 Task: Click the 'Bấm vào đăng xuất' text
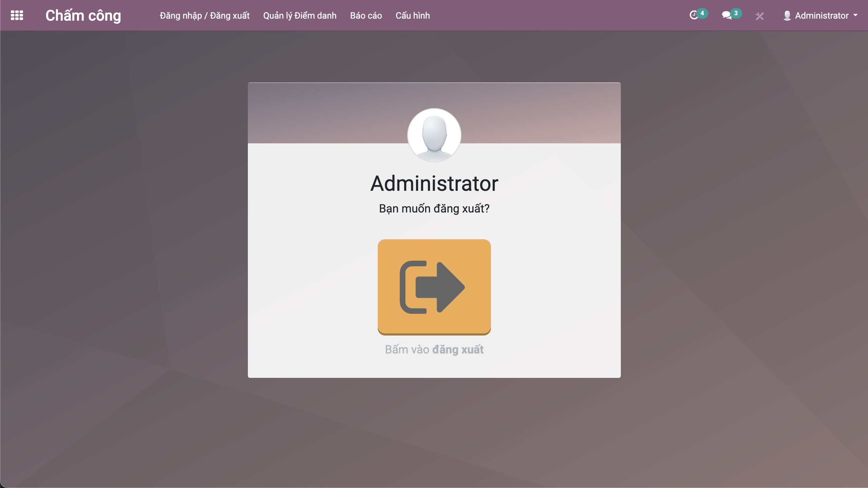click(x=434, y=349)
